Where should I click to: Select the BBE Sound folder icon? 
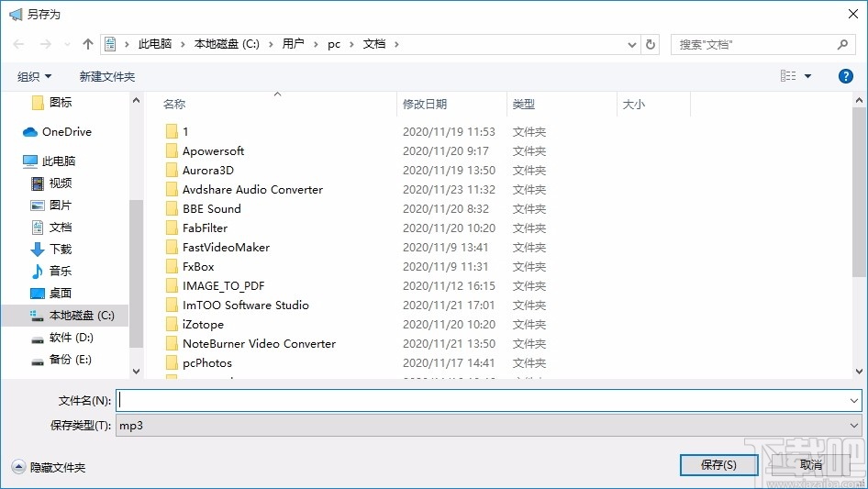click(172, 209)
